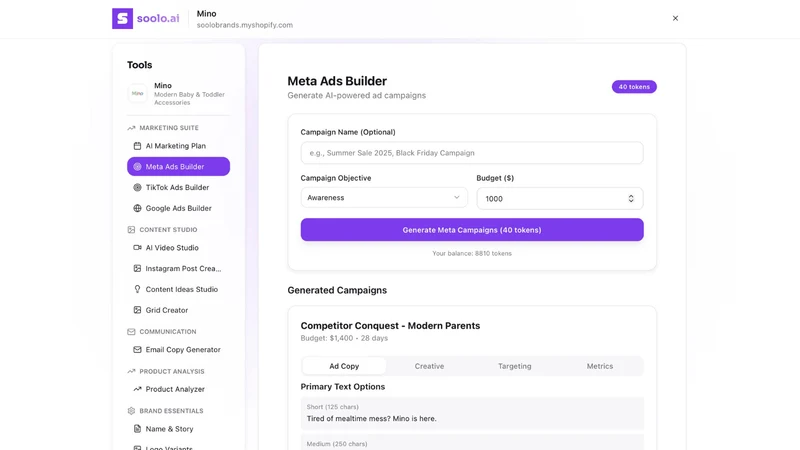Click the AI Video Studio camera icon

137,247
